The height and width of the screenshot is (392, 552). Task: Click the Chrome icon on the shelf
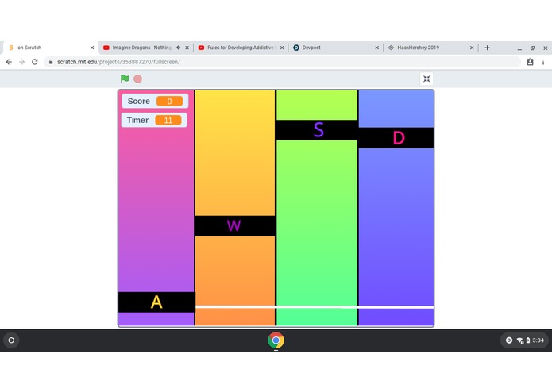click(x=276, y=340)
